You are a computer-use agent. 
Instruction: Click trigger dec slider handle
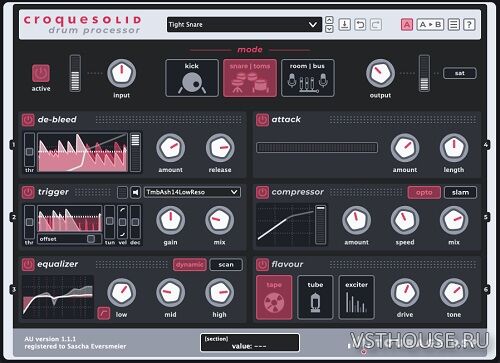point(135,222)
